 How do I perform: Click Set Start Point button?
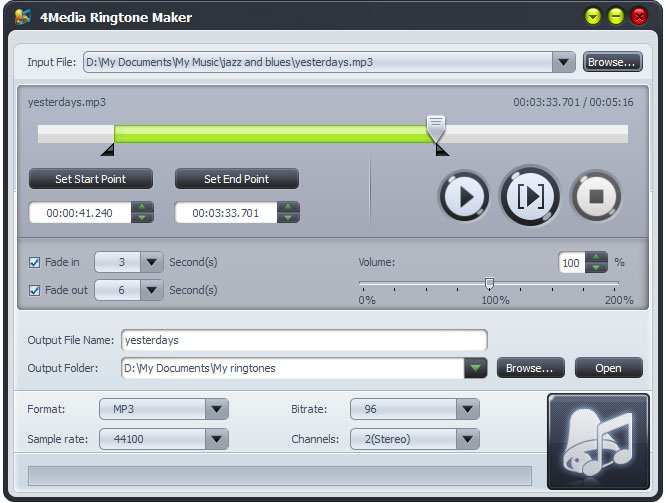tap(90, 179)
